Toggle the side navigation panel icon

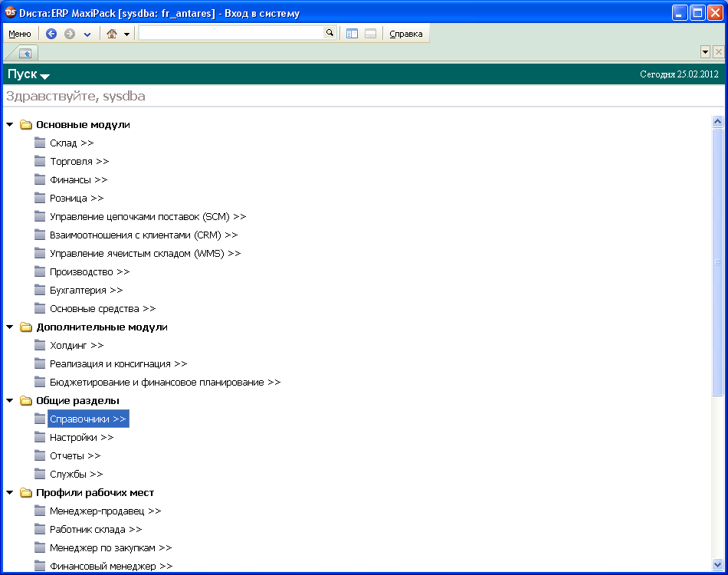[x=353, y=34]
